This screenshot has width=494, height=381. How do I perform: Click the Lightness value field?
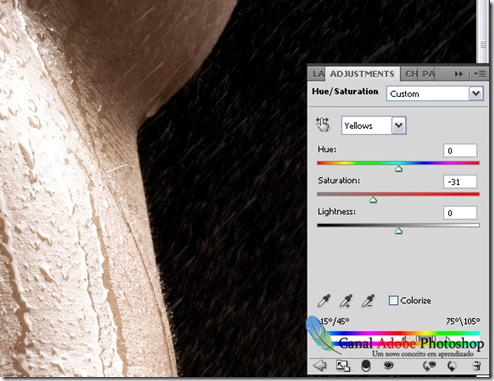460,213
